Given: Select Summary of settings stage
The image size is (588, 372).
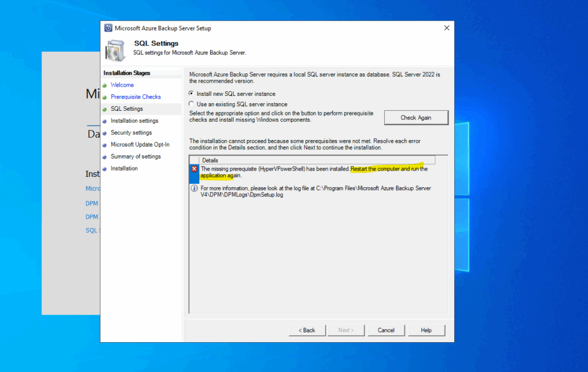Looking at the screenshot, I should click(x=136, y=156).
